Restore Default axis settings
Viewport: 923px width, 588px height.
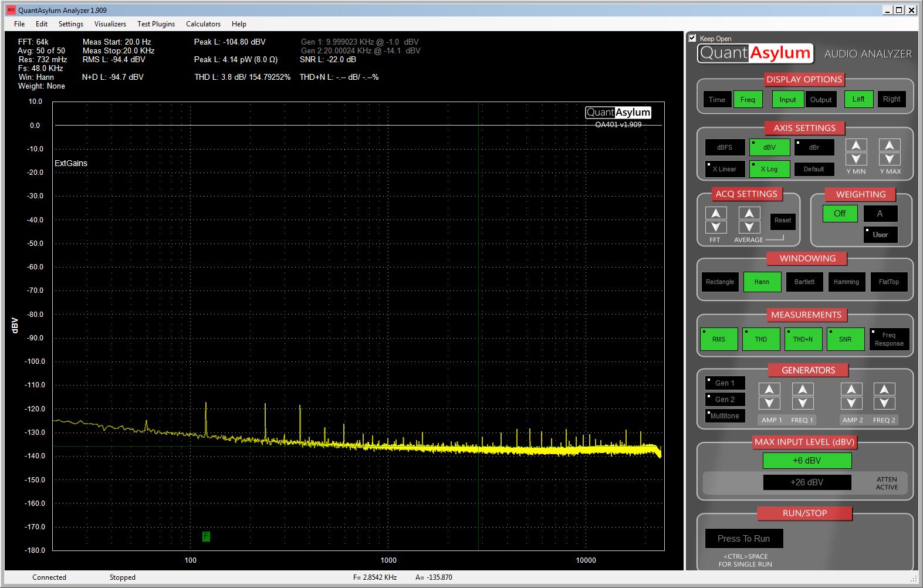(814, 169)
